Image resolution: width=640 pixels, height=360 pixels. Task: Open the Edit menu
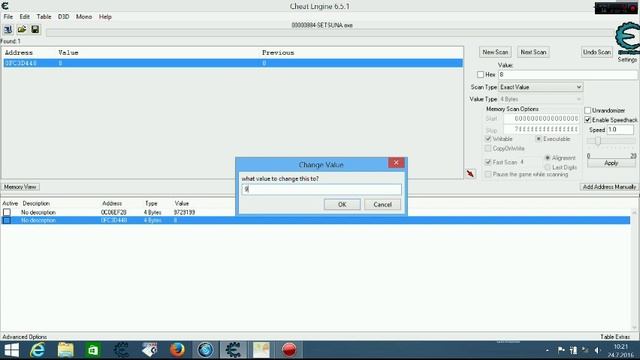[24, 17]
